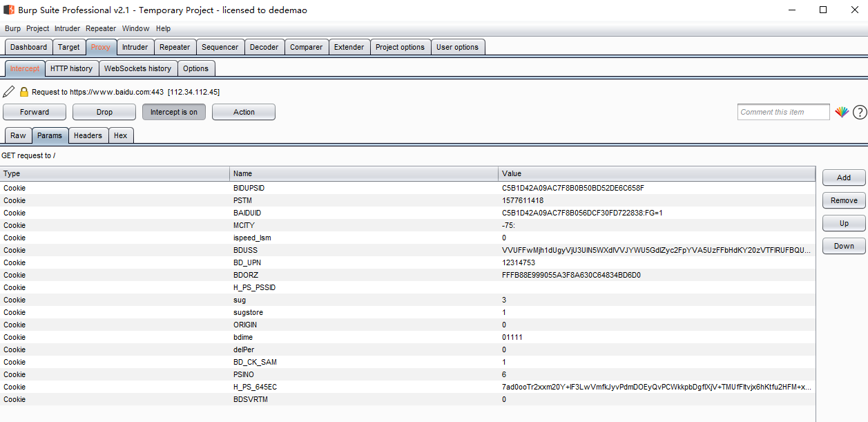Sort by the Name column header

pos(364,173)
